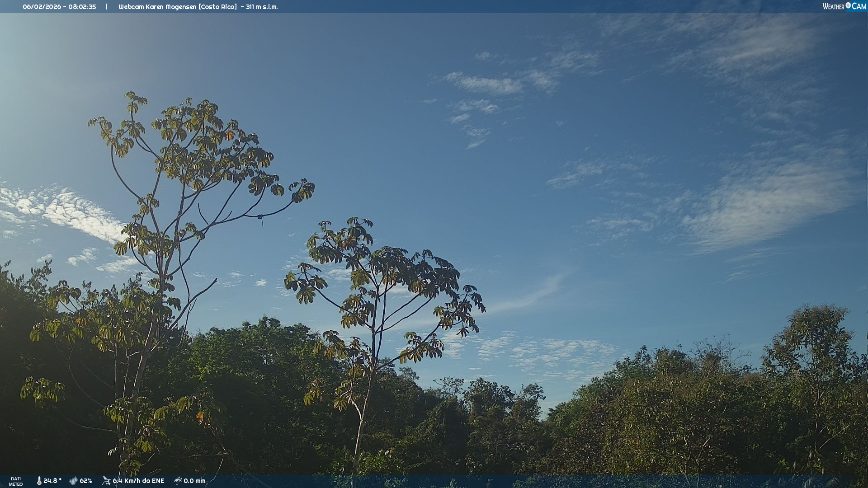Screen dimensions: 868x488
Task: Click the rain umbrella precipitation icon
Action: pos(178,481)
